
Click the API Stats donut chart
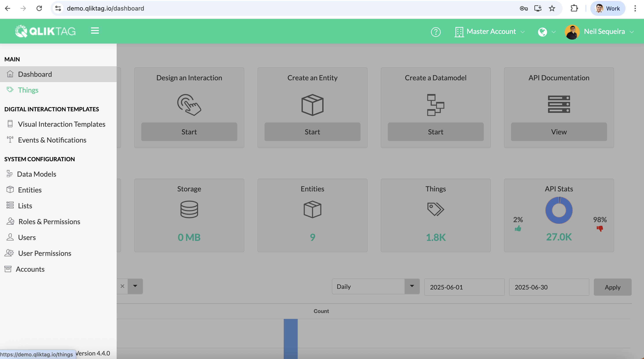tap(559, 210)
